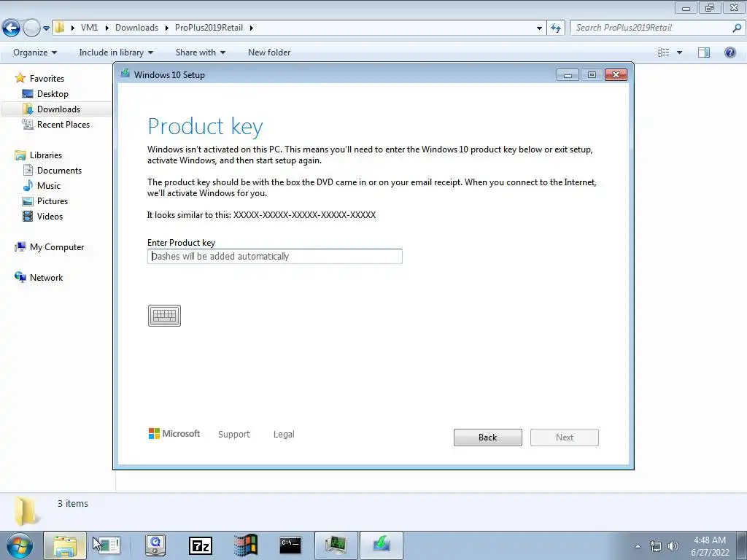Screen dimensions: 747x560
Task: Show hidden tray icons arrow
Action: coord(638,546)
